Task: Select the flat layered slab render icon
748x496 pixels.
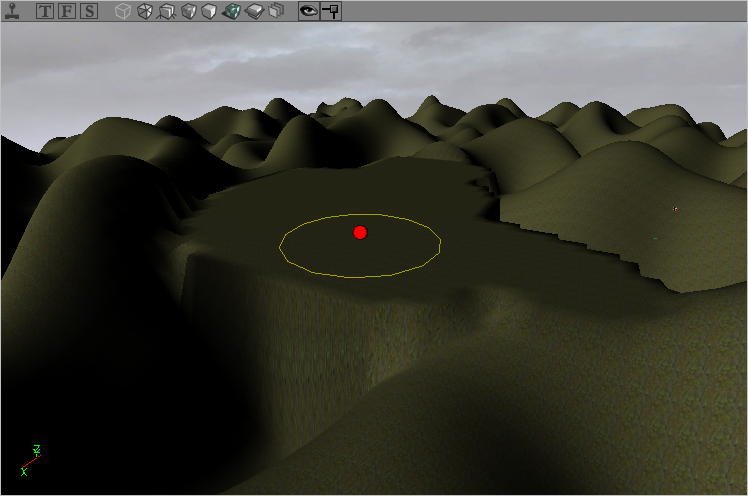Action: click(254, 12)
